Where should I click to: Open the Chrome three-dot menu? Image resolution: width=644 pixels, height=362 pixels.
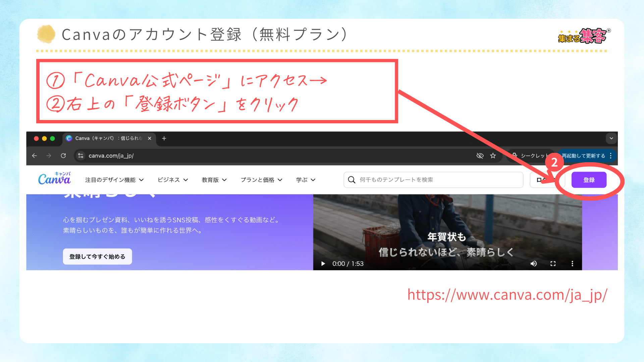[x=611, y=156]
